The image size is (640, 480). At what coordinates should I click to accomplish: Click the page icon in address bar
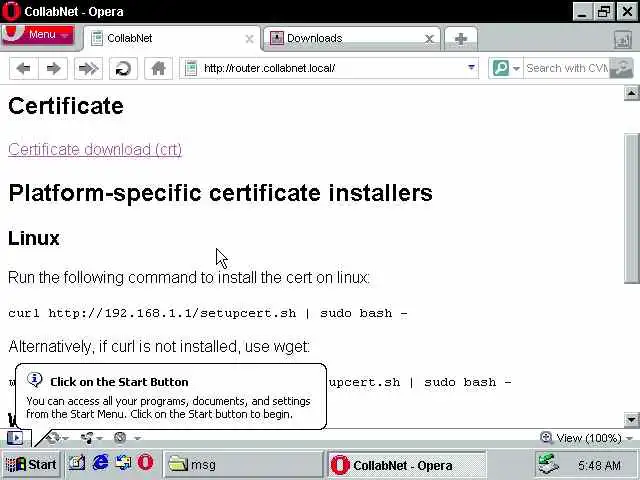191,68
